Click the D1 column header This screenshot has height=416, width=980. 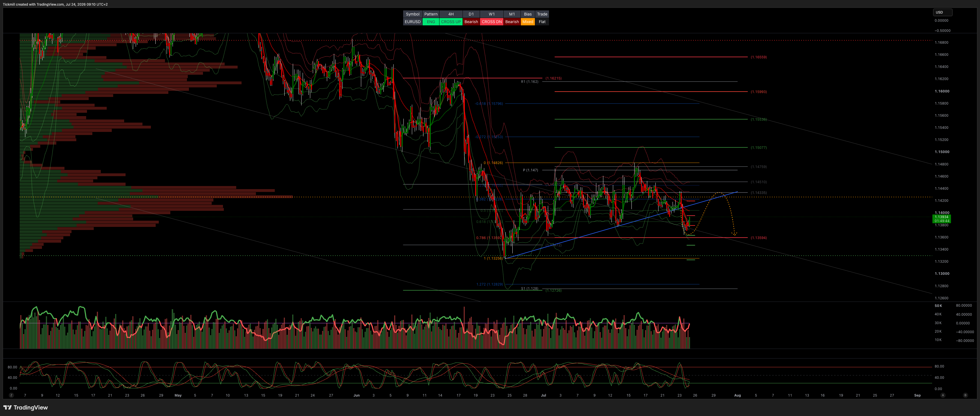[x=471, y=14]
